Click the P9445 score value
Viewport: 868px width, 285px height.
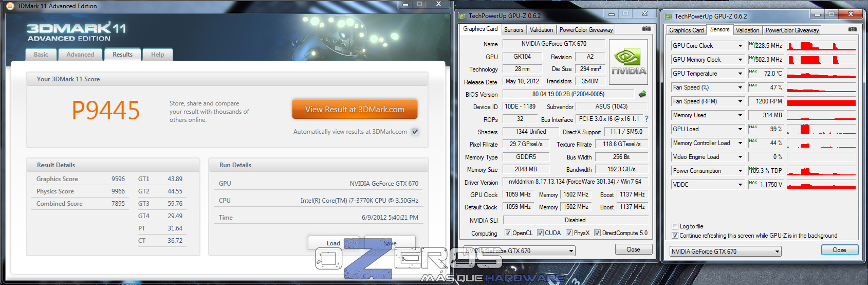(105, 110)
